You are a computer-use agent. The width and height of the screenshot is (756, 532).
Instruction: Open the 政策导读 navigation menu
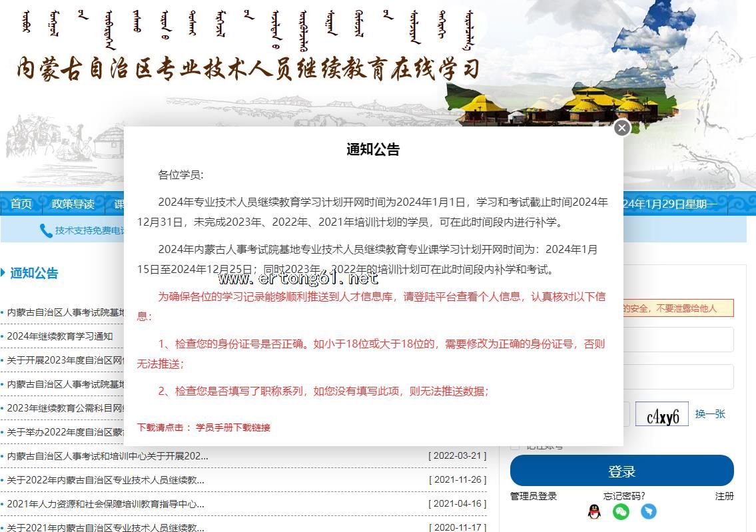point(73,204)
